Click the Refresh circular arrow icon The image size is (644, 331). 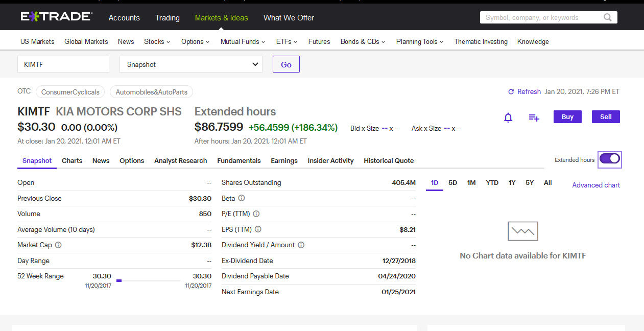coord(511,92)
